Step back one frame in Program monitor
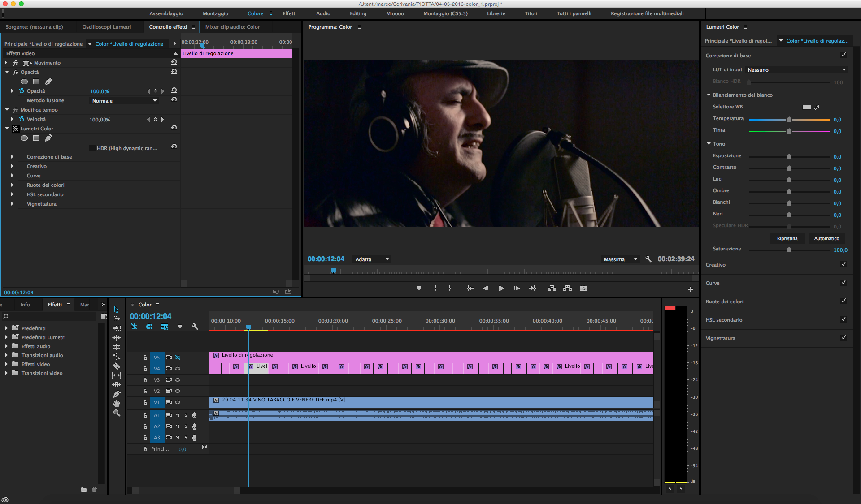 coord(486,289)
